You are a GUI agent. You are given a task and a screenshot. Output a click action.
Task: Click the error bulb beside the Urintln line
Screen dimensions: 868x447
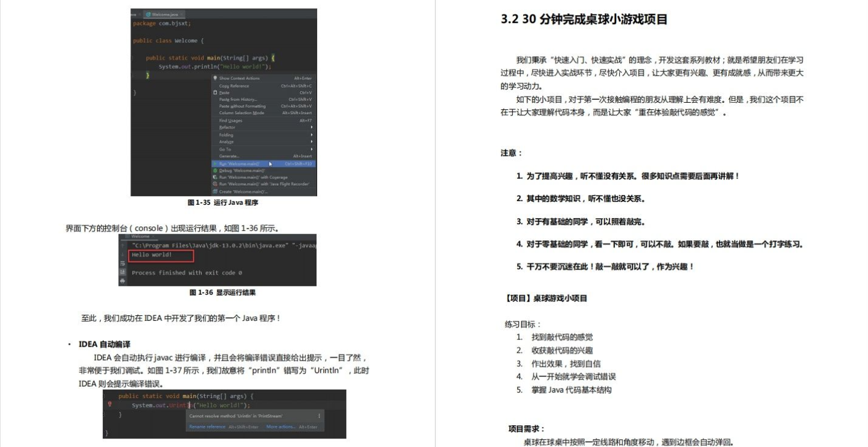click(x=109, y=405)
